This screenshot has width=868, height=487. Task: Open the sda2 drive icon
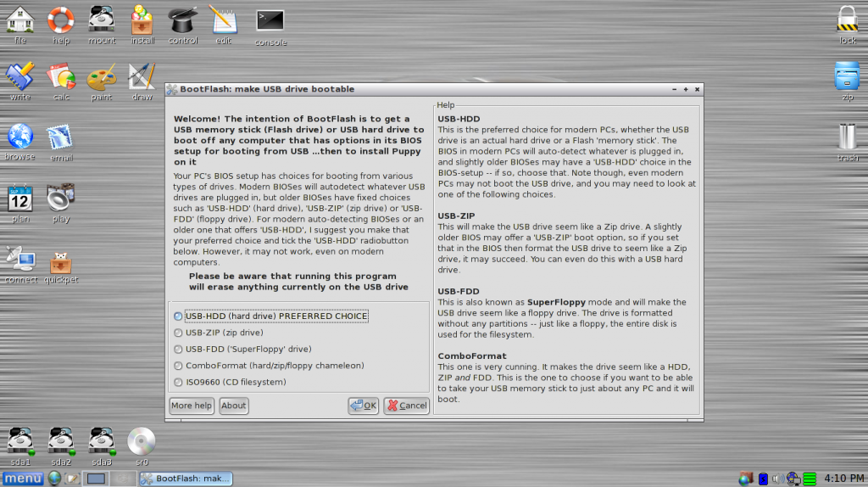(61, 441)
